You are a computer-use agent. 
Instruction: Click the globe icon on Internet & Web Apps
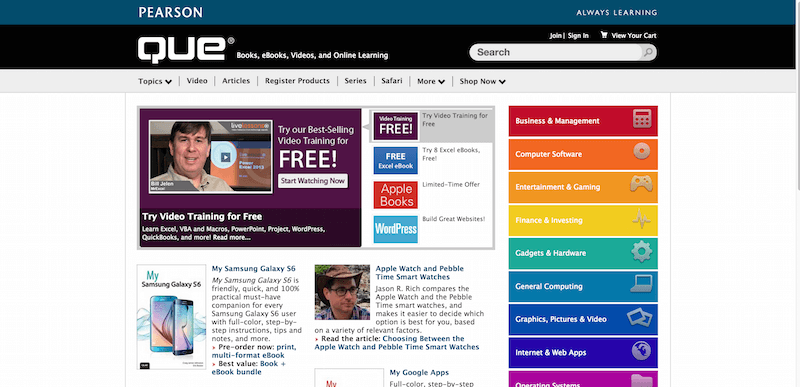coord(641,351)
